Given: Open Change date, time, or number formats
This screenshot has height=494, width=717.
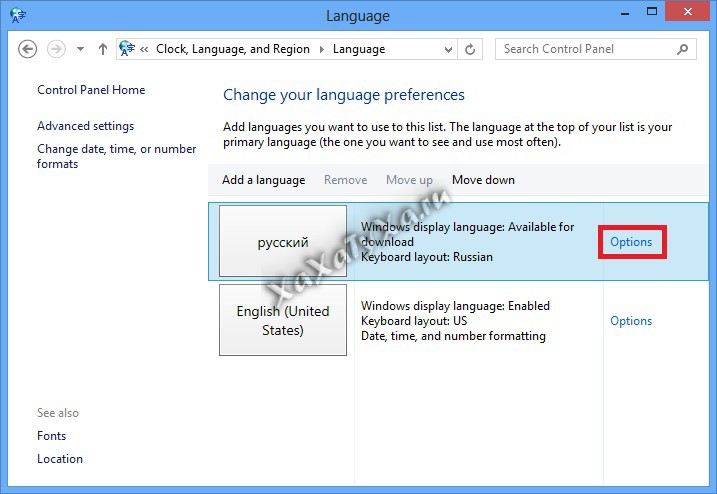Looking at the screenshot, I should [117, 156].
